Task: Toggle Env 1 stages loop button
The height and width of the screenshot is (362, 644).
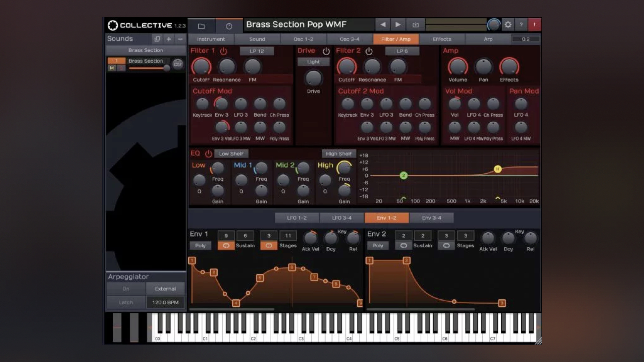Action: coord(269,246)
